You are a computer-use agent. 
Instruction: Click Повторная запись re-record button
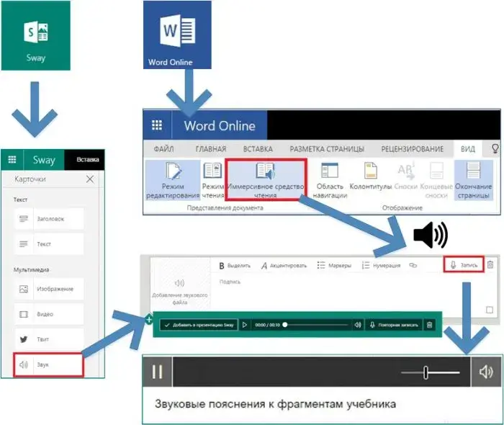click(395, 325)
